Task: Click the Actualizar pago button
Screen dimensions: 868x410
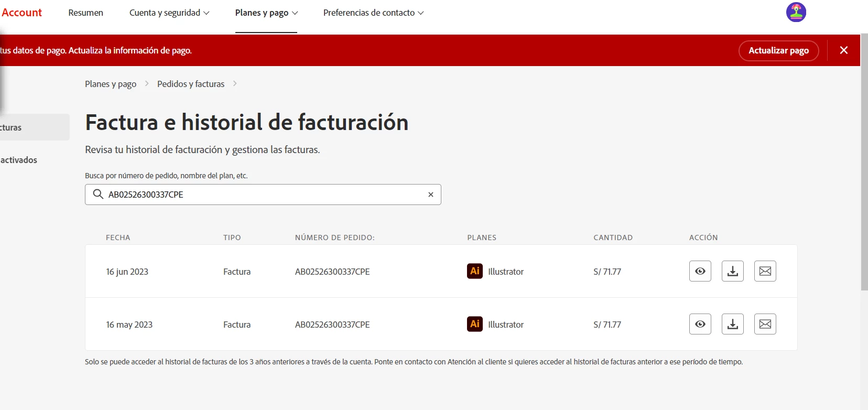Action: click(x=778, y=50)
